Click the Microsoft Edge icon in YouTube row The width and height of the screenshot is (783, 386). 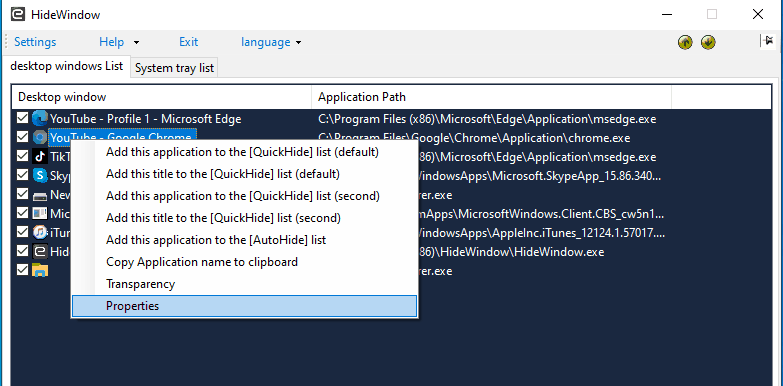pos(39,119)
